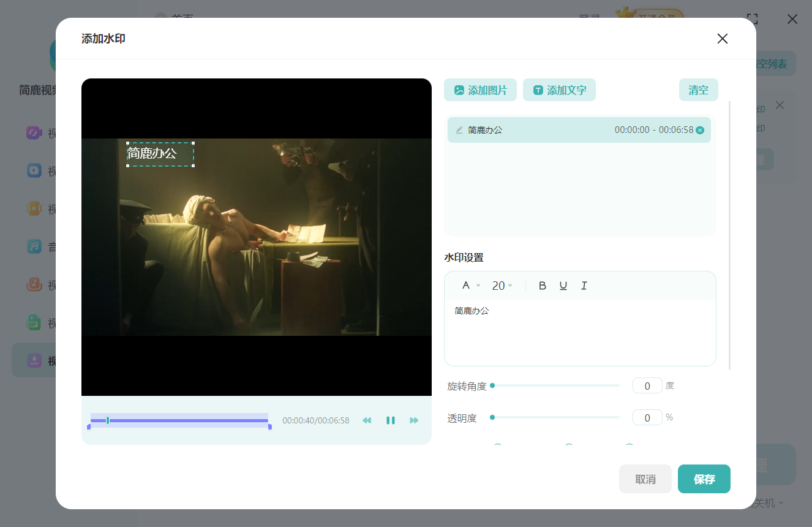This screenshot has height=527, width=812.
Task: Pause the video preview playback
Action: point(390,420)
